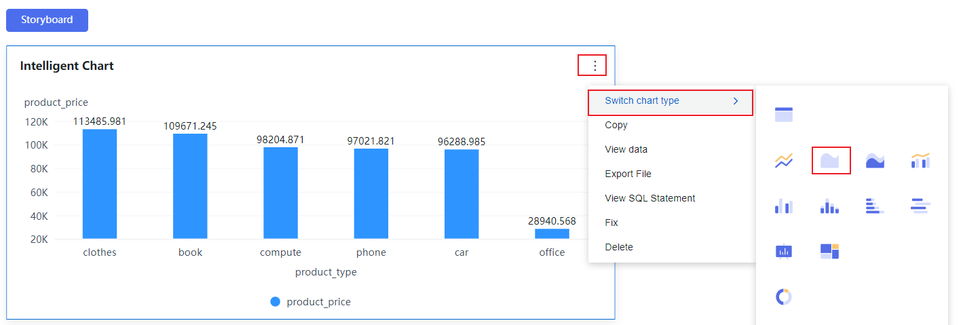Click the office x-axis label

click(552, 252)
